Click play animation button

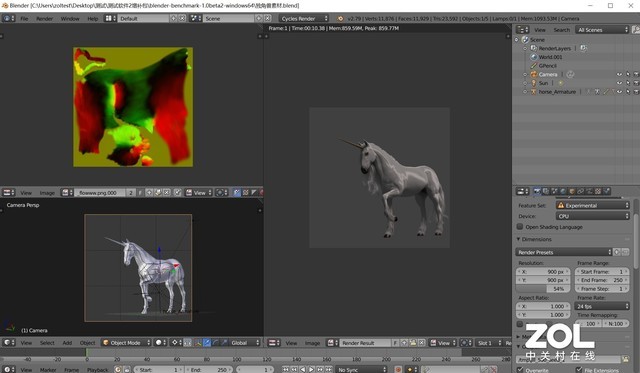[311, 370]
